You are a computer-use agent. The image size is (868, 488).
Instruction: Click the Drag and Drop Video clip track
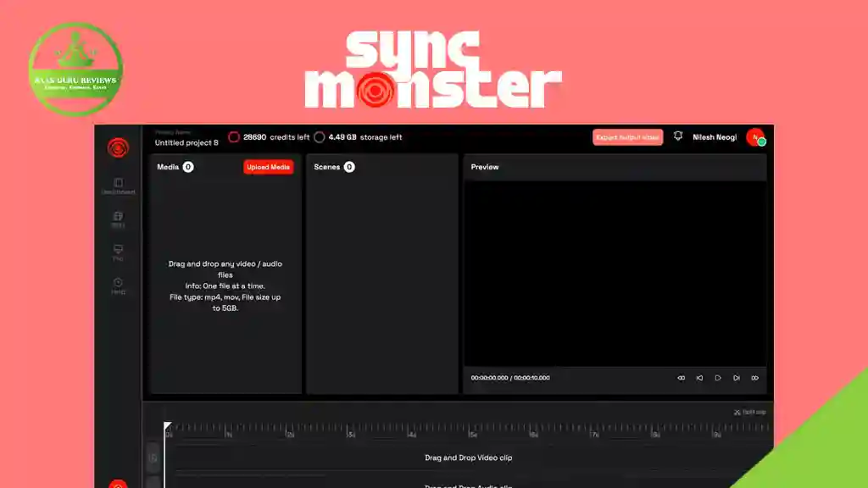[468, 457]
